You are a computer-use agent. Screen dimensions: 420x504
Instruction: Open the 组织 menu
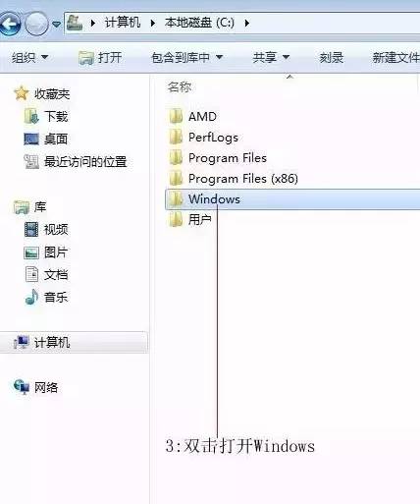coord(29,58)
